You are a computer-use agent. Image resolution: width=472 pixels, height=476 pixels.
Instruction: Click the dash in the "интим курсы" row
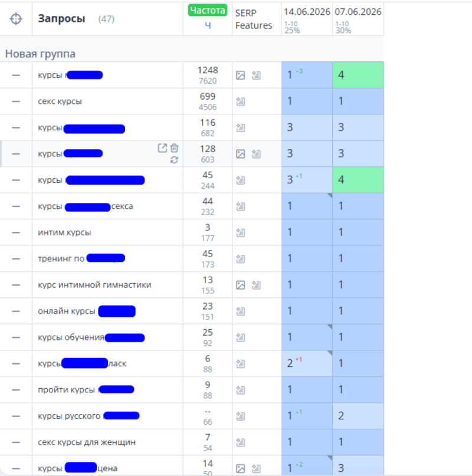point(16,232)
